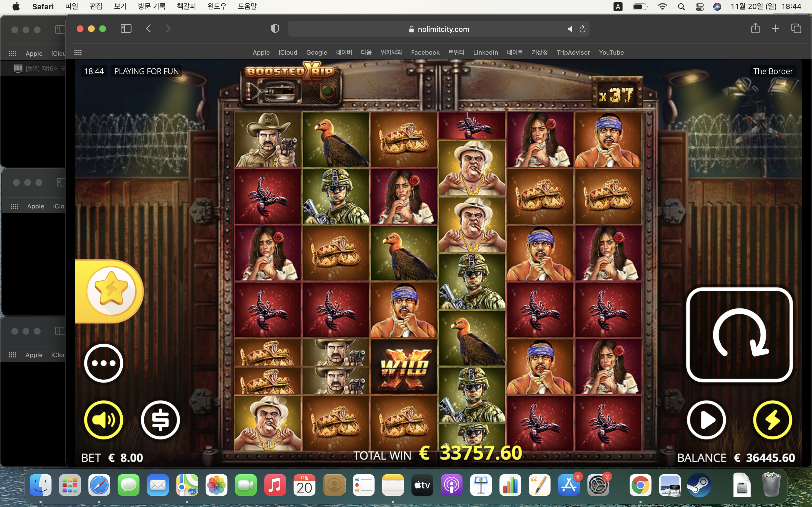
Task: Open the Facebook favorites link
Action: click(425, 52)
